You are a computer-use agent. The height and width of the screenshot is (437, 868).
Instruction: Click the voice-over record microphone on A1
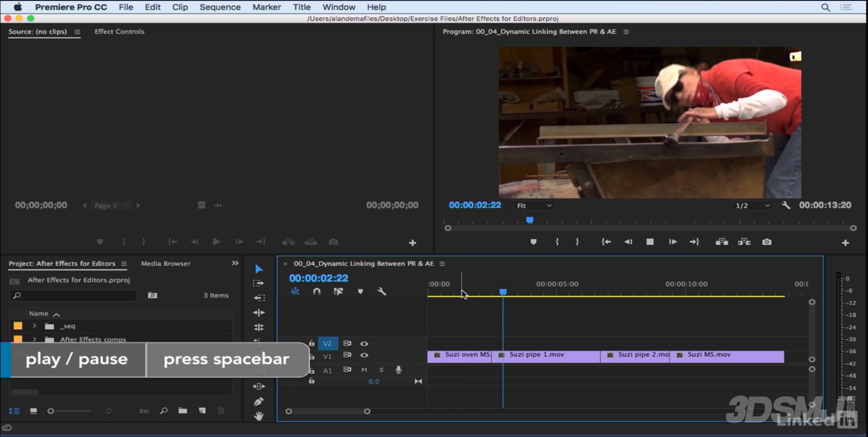[x=398, y=370]
